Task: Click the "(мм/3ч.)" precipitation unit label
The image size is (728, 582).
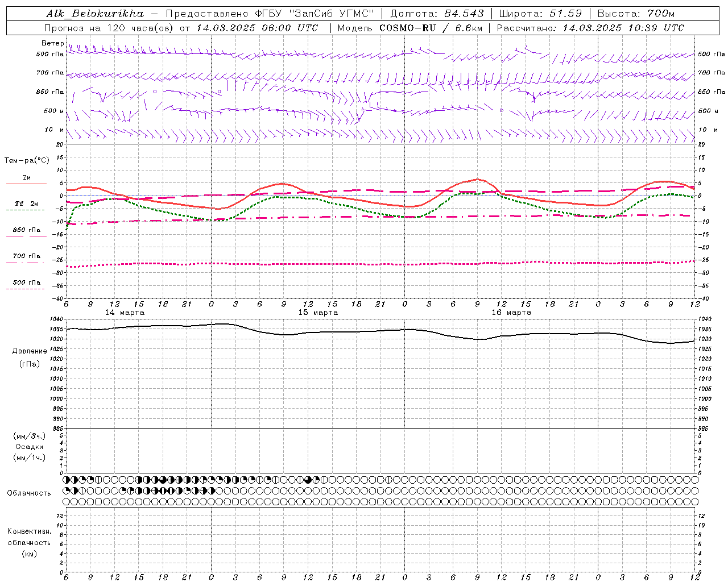Action: click(30, 436)
